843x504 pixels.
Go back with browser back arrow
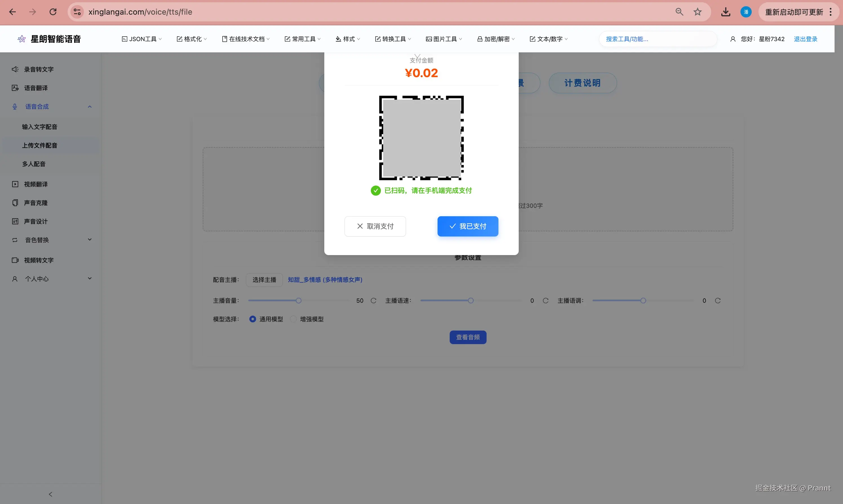pyautogui.click(x=13, y=12)
